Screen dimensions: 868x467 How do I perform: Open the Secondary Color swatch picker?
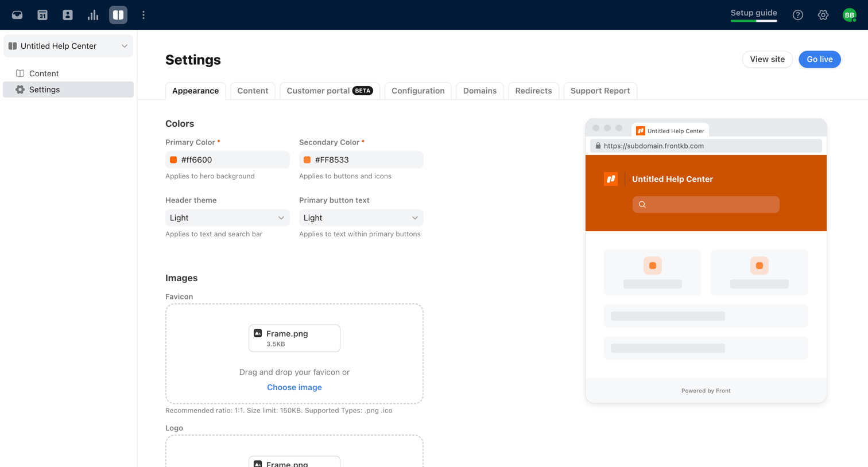click(307, 160)
